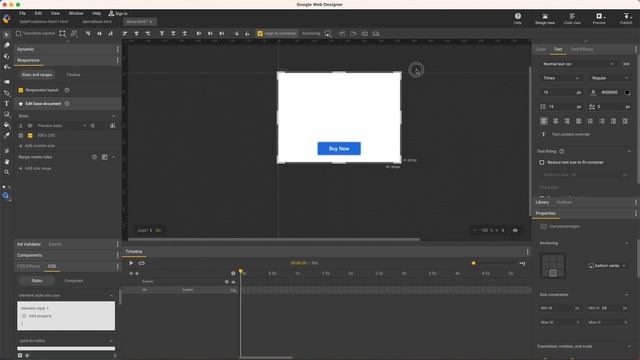The height and width of the screenshot is (360, 640).
Task: Select the Eyedropper color picker tool
Action: (7, 136)
